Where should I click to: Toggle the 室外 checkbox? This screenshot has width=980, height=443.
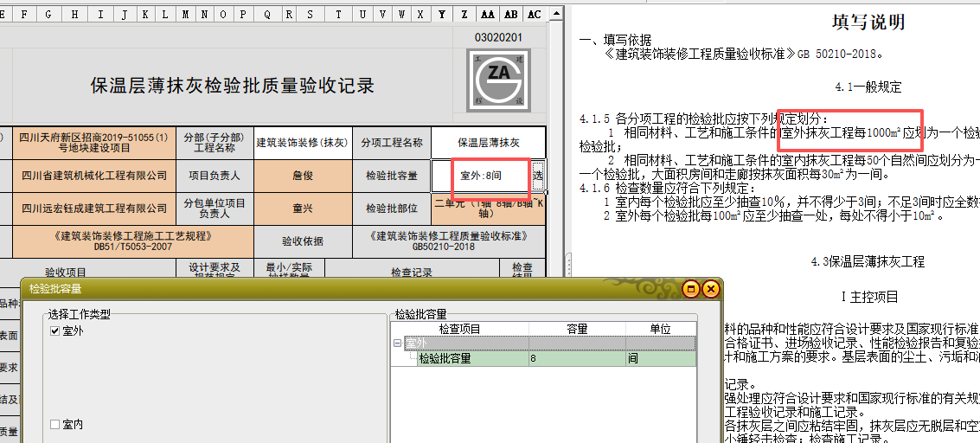click(55, 331)
